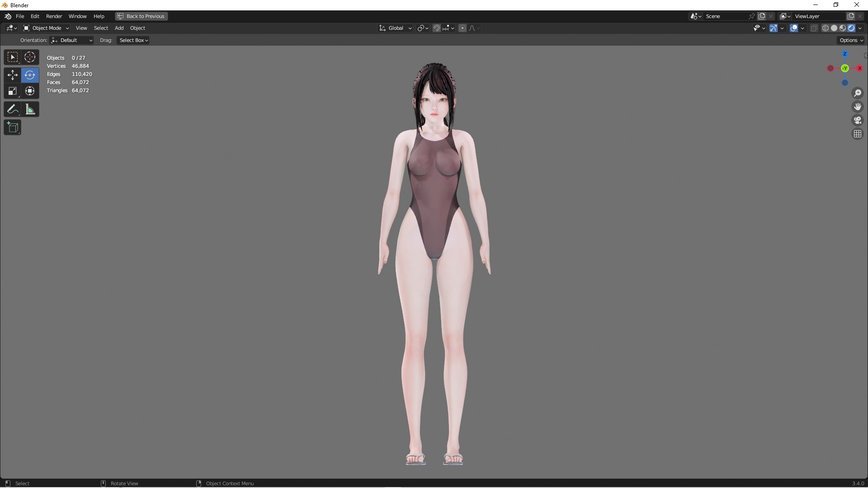Open the viewport Object menu

137,28
